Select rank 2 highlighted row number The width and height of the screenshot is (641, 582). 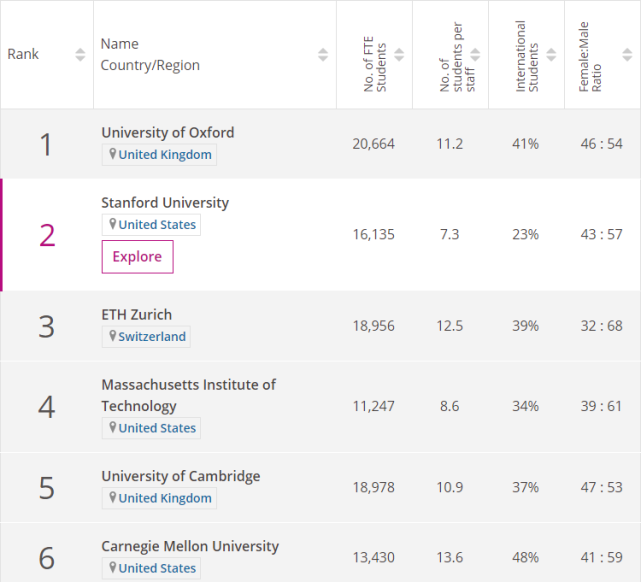point(47,235)
